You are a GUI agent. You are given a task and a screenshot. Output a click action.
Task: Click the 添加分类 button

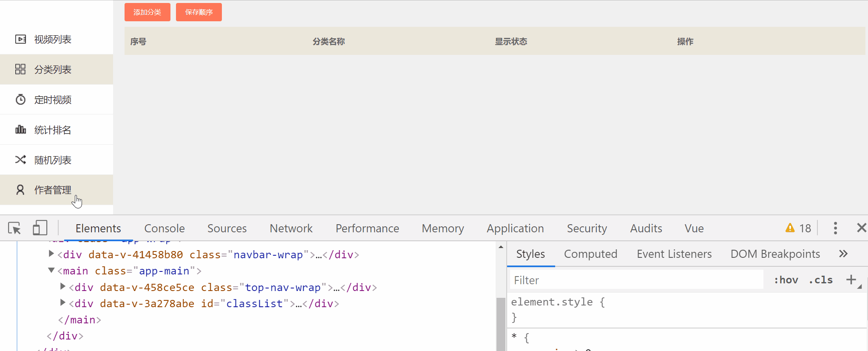(148, 12)
